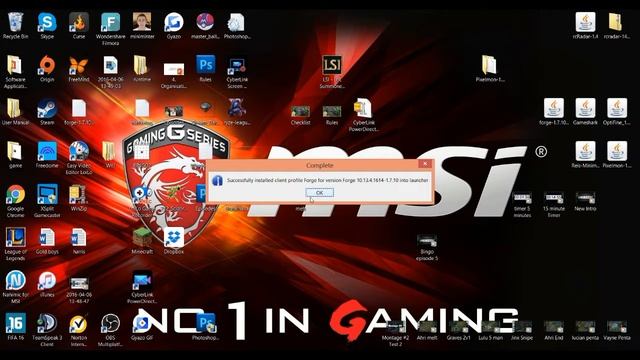Select the master_ball image icon

click(x=205, y=26)
